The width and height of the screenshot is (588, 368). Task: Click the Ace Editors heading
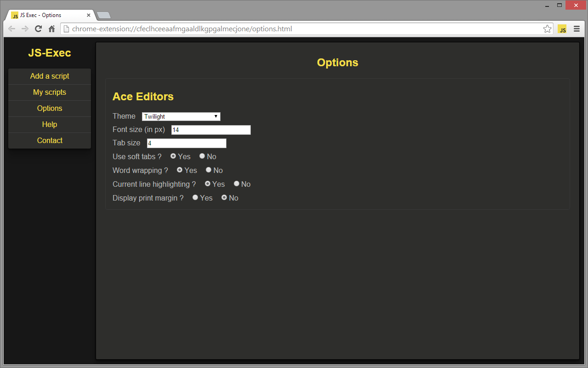tap(143, 97)
